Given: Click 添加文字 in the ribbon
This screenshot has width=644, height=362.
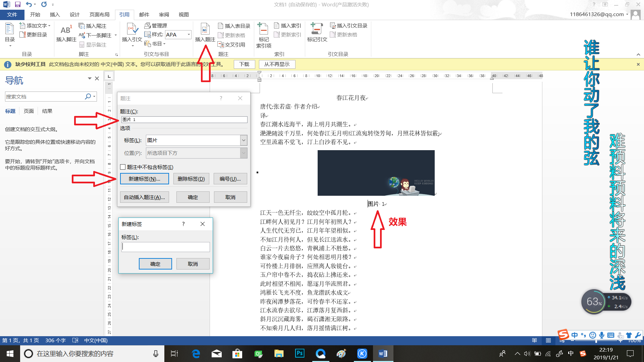Looking at the screenshot, I should [x=35, y=26].
